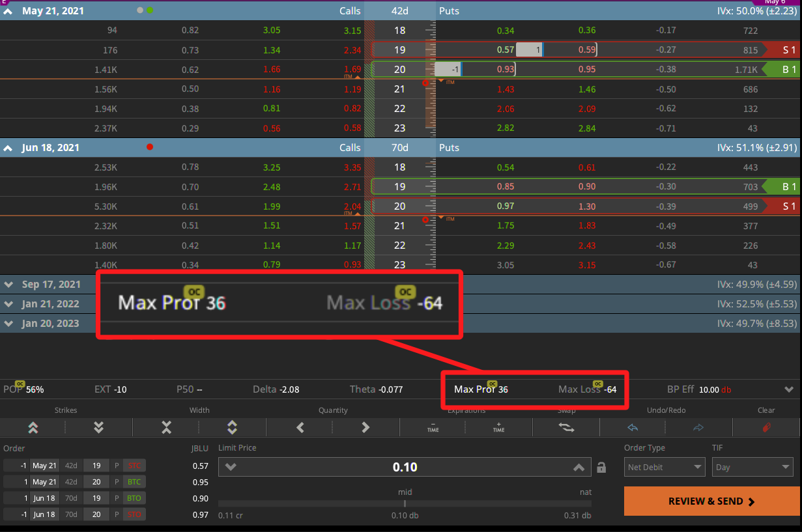Open the Order Type dropdown showing Net Debit
Image resolution: width=802 pixels, height=532 pixels.
(664, 467)
